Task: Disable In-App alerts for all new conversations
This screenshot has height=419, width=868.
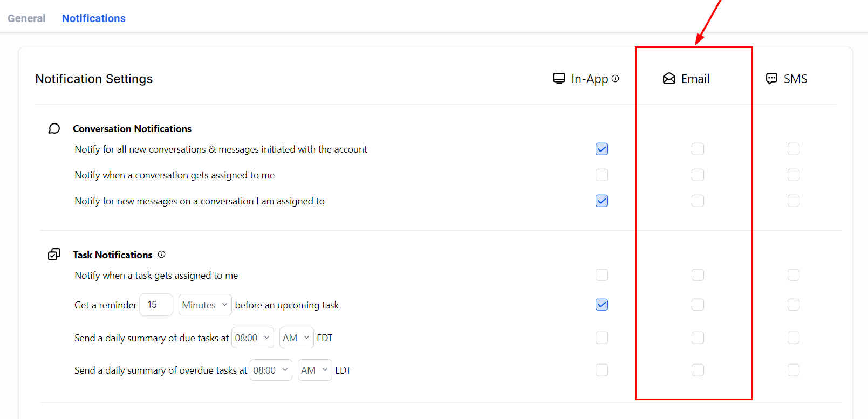Action: [602, 149]
